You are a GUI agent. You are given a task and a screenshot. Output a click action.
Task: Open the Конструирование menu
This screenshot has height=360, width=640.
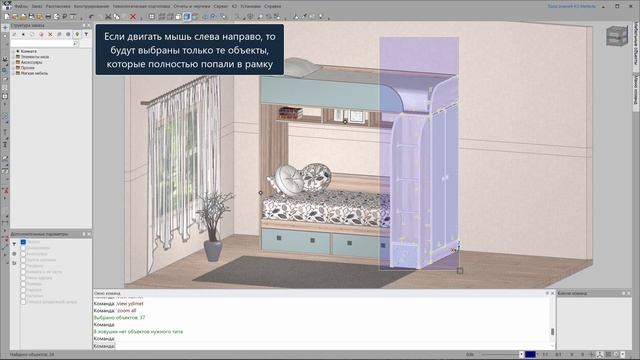pyautogui.click(x=91, y=6)
